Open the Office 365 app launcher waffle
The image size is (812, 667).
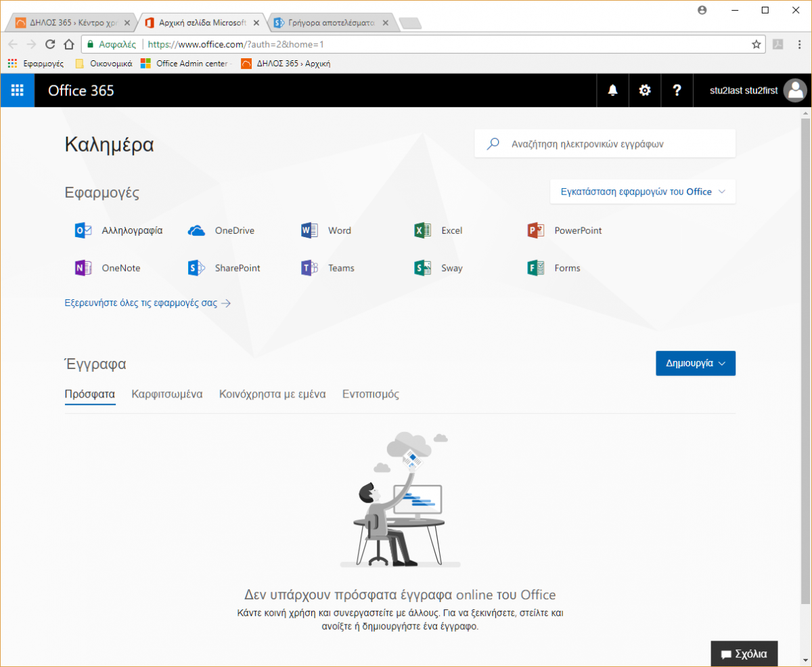[17, 90]
